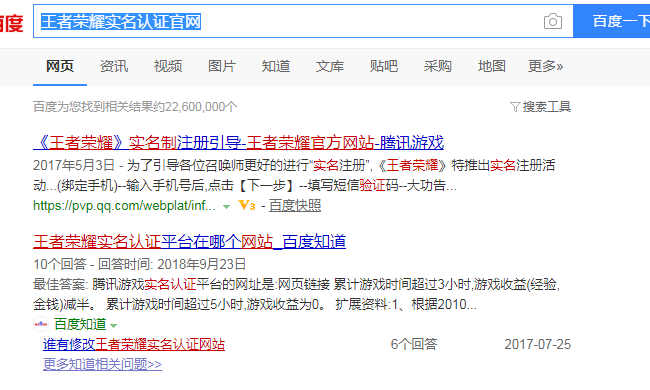Click the green 百度知道 source link
This screenshot has width=650, height=390.
(80, 324)
